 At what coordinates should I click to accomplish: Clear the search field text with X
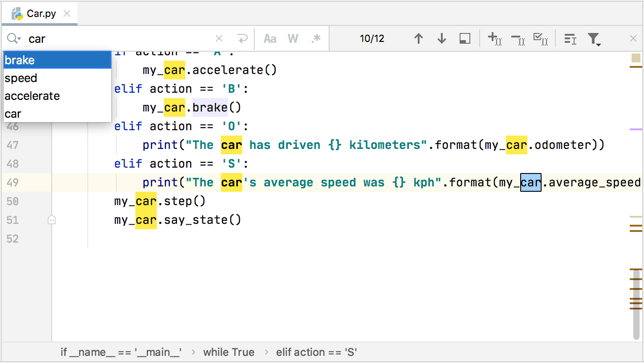click(x=219, y=39)
